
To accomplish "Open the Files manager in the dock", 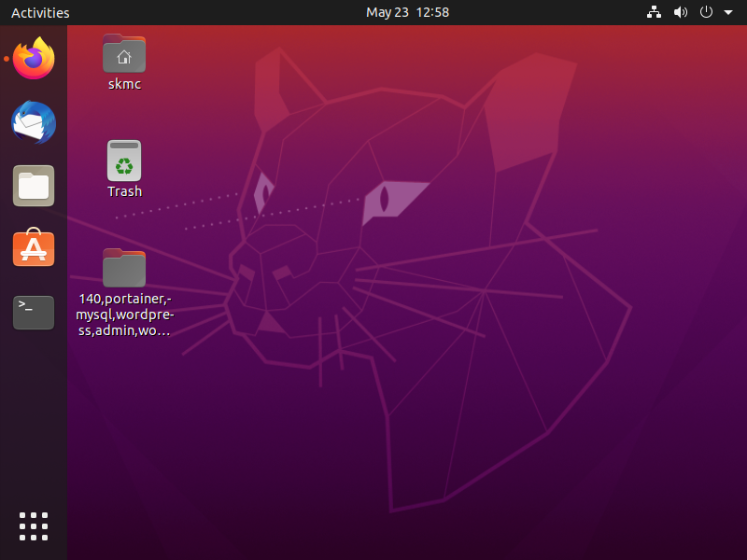I will (34, 186).
